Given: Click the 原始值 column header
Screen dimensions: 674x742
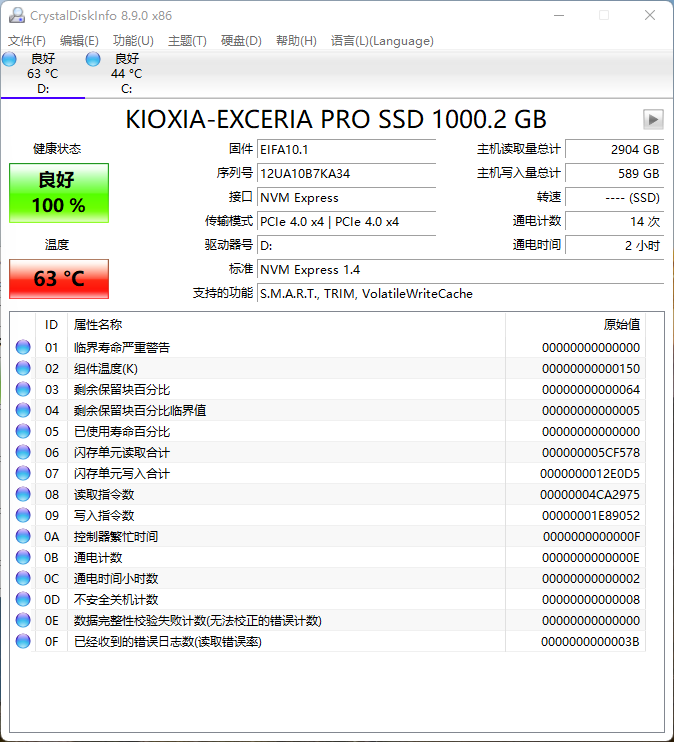Looking at the screenshot, I should pyautogui.click(x=575, y=325).
